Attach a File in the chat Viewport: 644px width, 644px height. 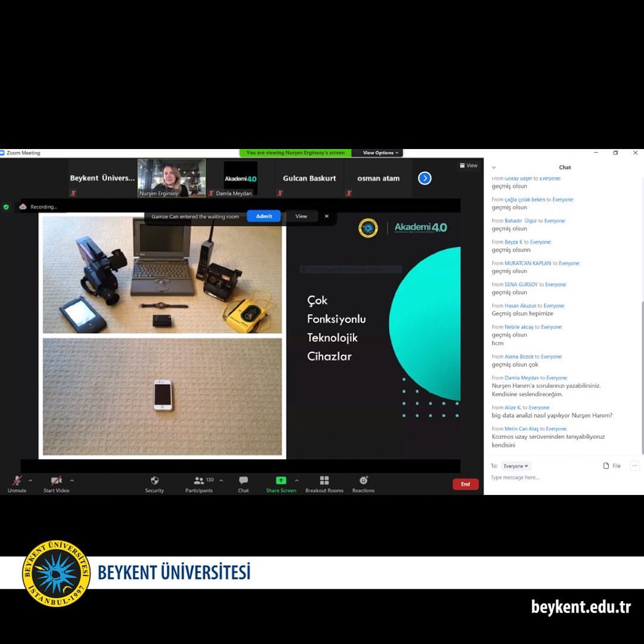pyautogui.click(x=612, y=466)
